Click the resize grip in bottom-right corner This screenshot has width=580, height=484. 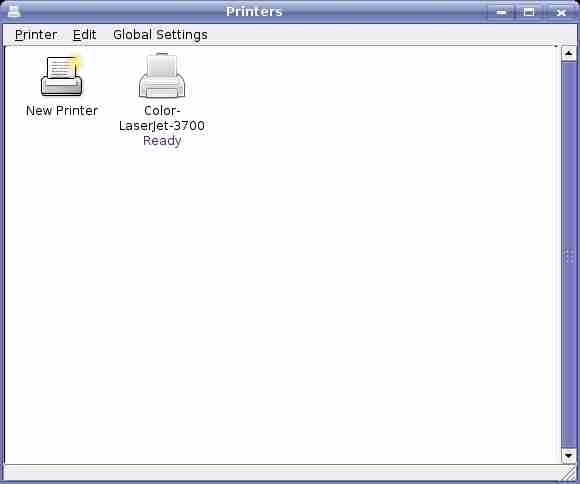click(x=569, y=473)
